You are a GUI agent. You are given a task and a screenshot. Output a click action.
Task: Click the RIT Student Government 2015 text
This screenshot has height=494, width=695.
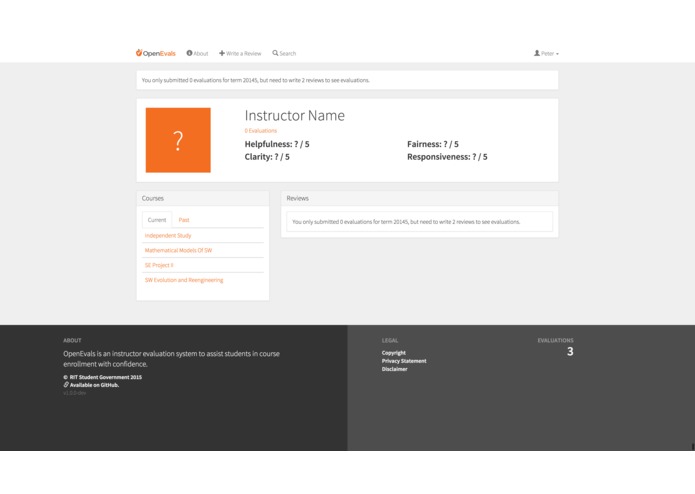[105, 377]
